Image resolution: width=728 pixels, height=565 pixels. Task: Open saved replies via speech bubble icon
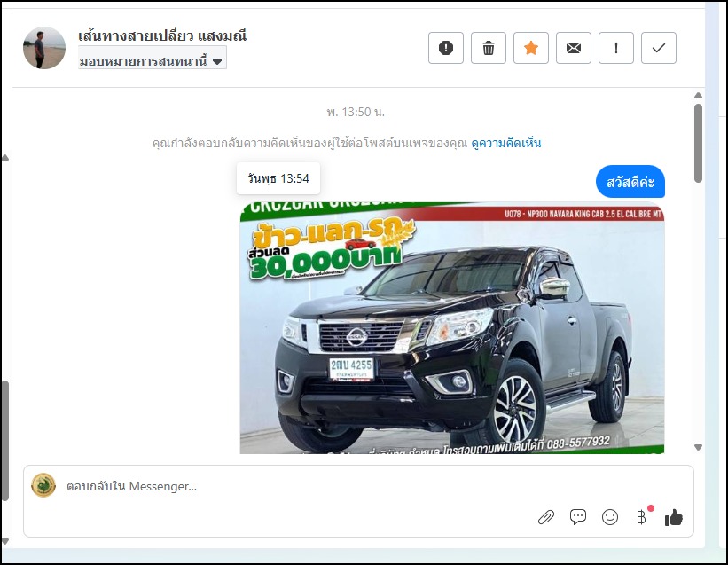(x=578, y=517)
